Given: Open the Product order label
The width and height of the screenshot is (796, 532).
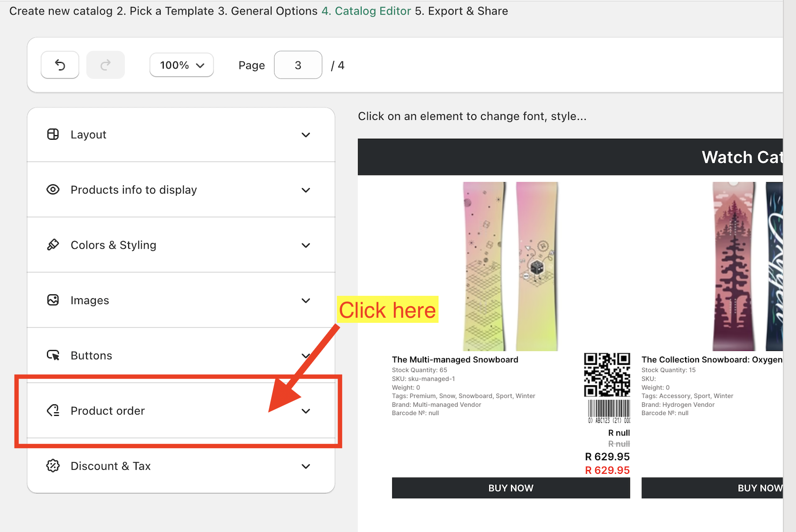Looking at the screenshot, I should point(108,411).
